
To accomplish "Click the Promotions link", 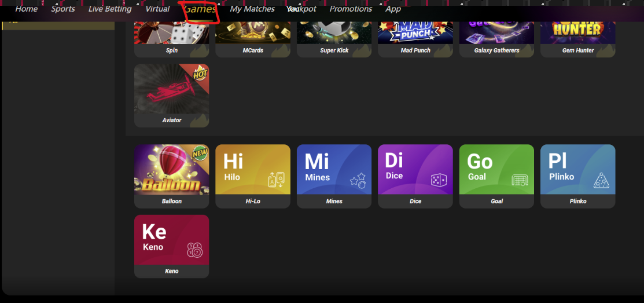I will (351, 9).
